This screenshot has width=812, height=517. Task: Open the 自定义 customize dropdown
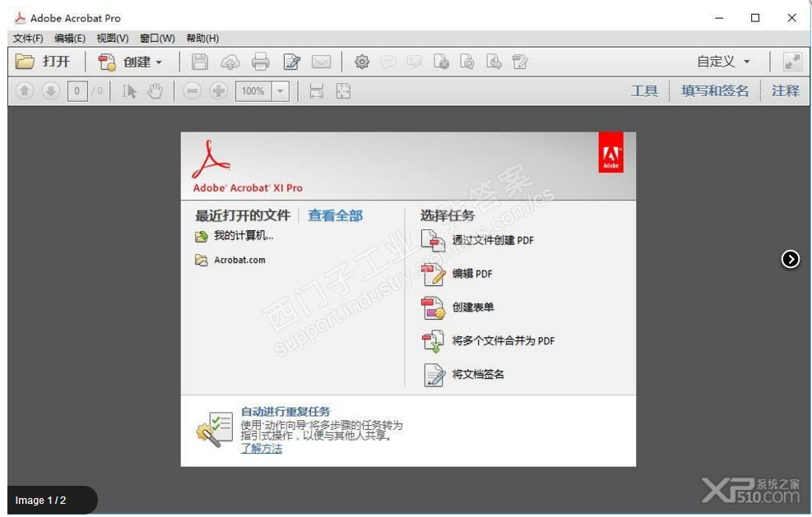click(x=723, y=62)
